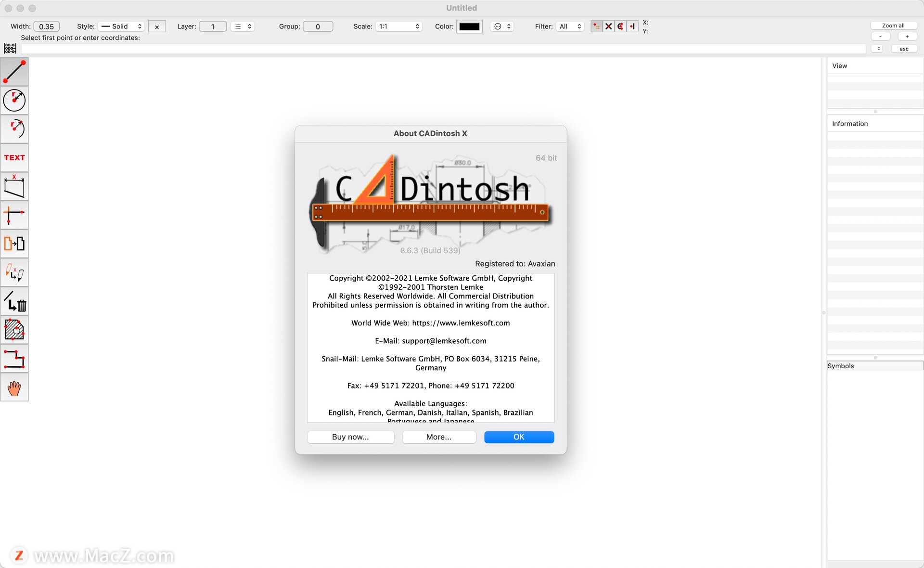Click the support@lemkesoft.com email text
The height and width of the screenshot is (568, 924).
coord(444,341)
